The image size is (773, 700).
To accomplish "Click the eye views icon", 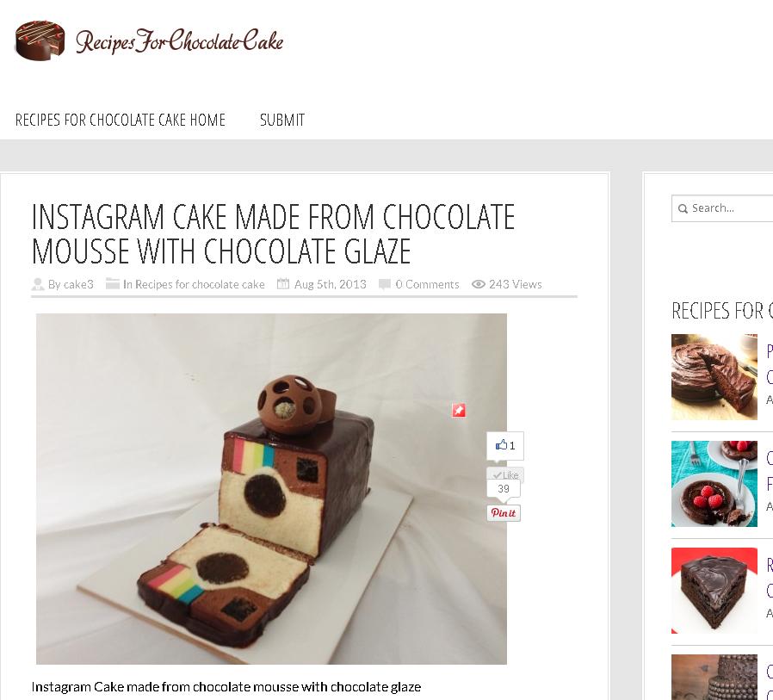I will (x=479, y=284).
